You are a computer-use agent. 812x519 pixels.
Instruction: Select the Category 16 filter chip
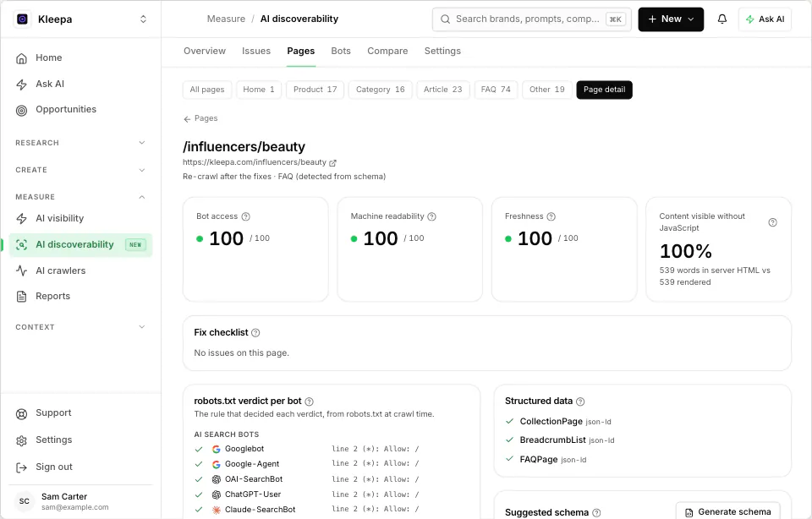pos(380,90)
